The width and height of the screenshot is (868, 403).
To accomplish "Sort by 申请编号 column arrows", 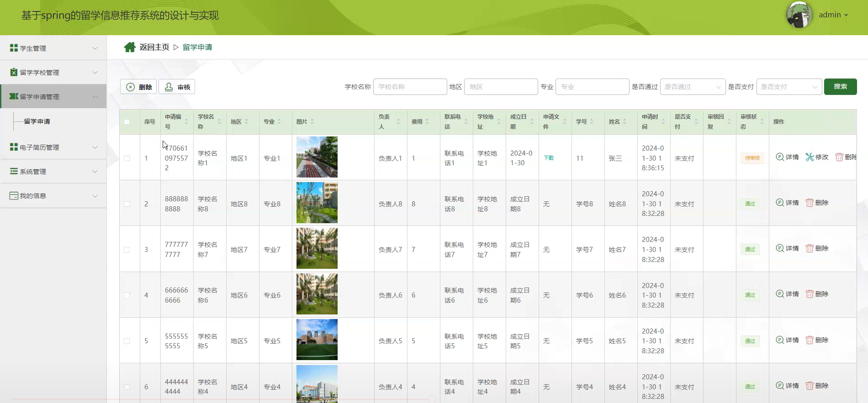I will pyautogui.click(x=186, y=121).
